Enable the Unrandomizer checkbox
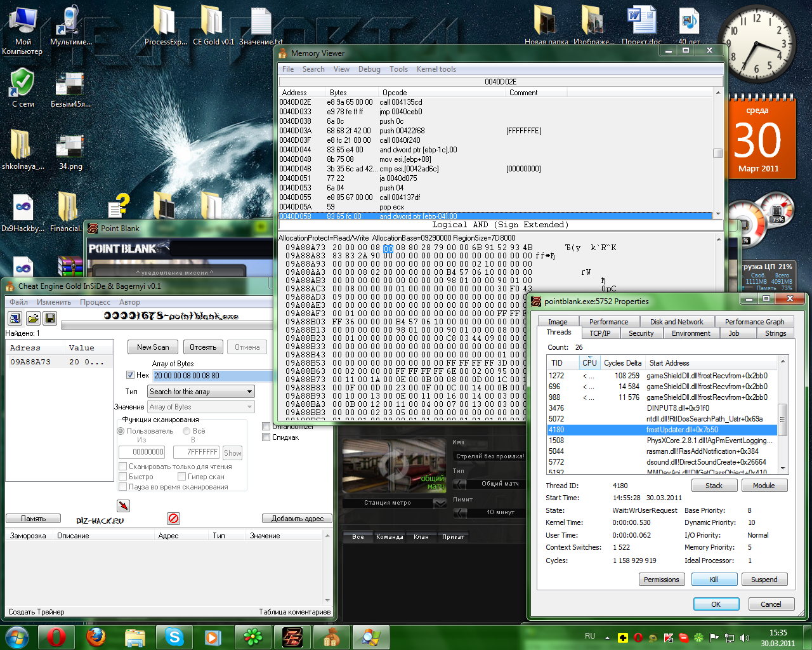The width and height of the screenshot is (812, 650). coord(266,427)
